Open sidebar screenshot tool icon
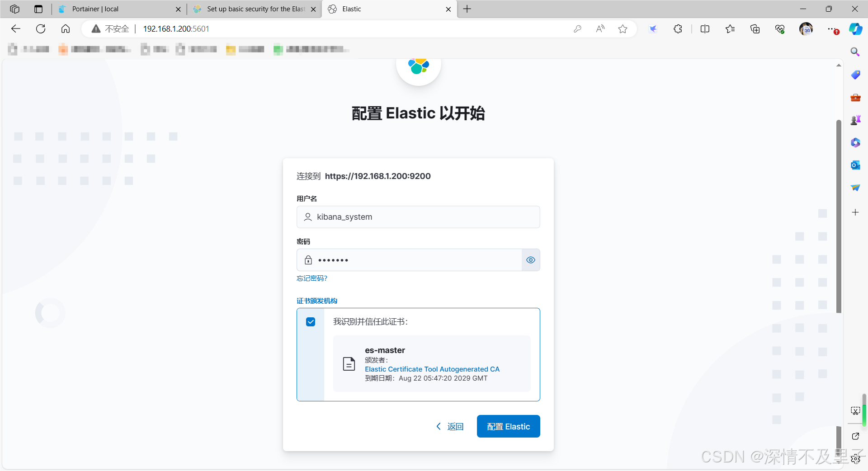The height and width of the screenshot is (471, 868). pos(855,410)
